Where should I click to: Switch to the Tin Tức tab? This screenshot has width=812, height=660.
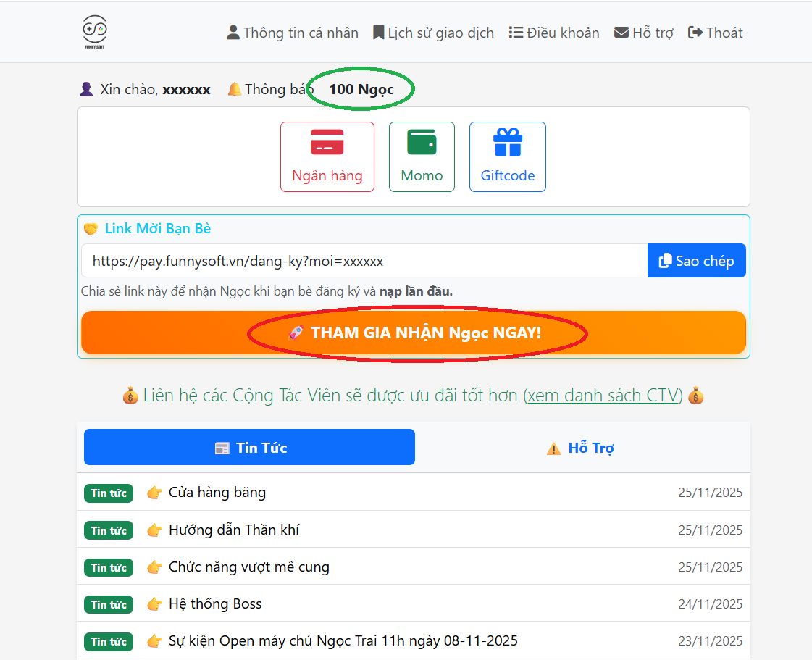click(x=249, y=447)
